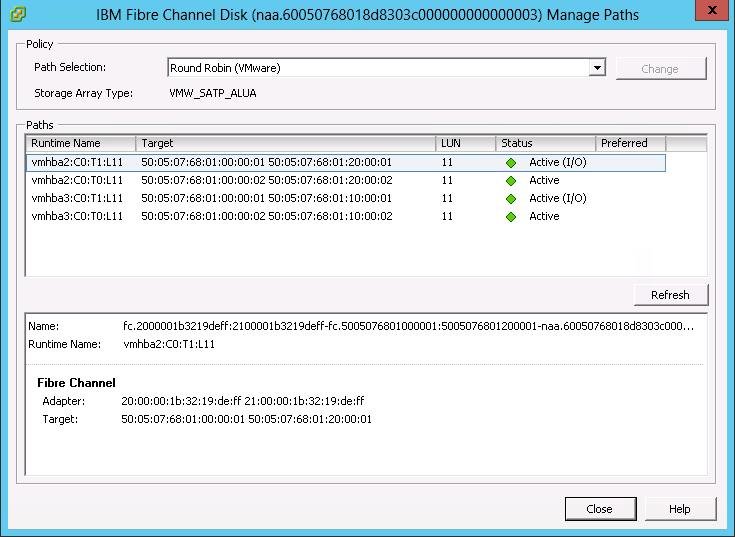Click Adapter value 20:00:00:1b:32:19:de:ff

[x=242, y=401]
